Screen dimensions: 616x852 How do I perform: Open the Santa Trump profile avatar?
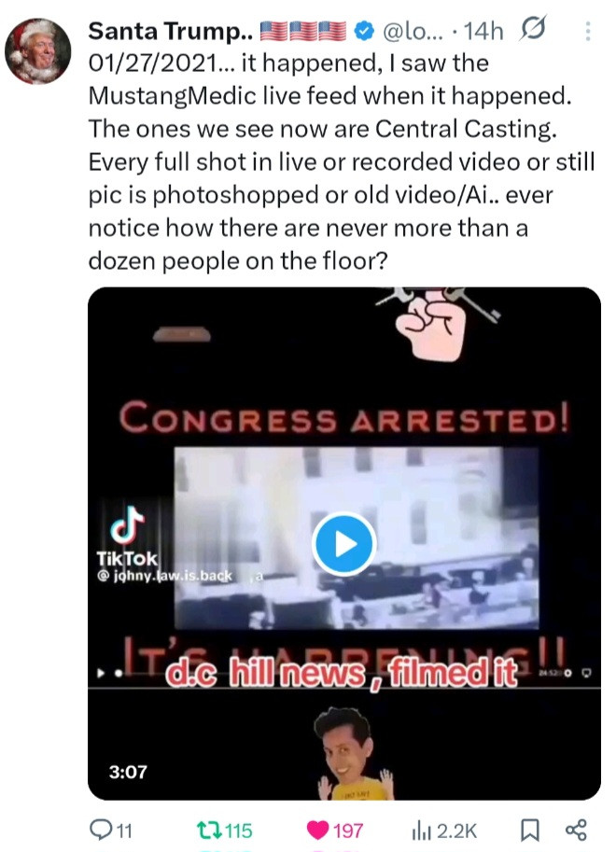pyautogui.click(x=37, y=51)
